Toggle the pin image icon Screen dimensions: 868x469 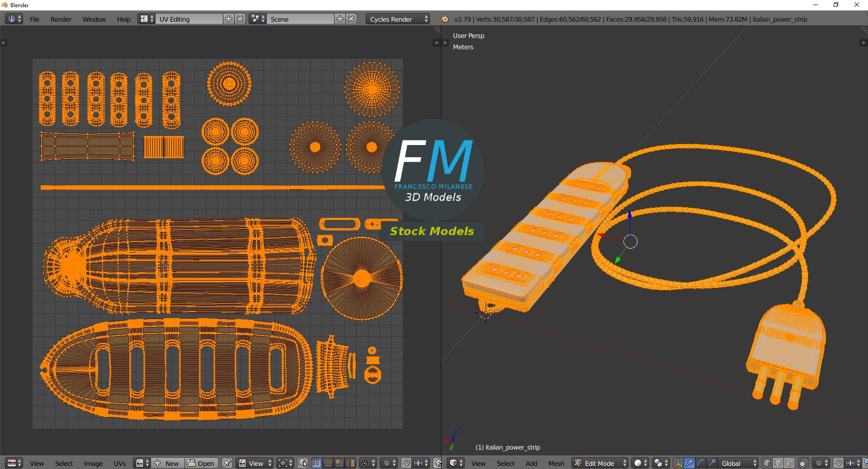pyautogui.click(x=227, y=463)
